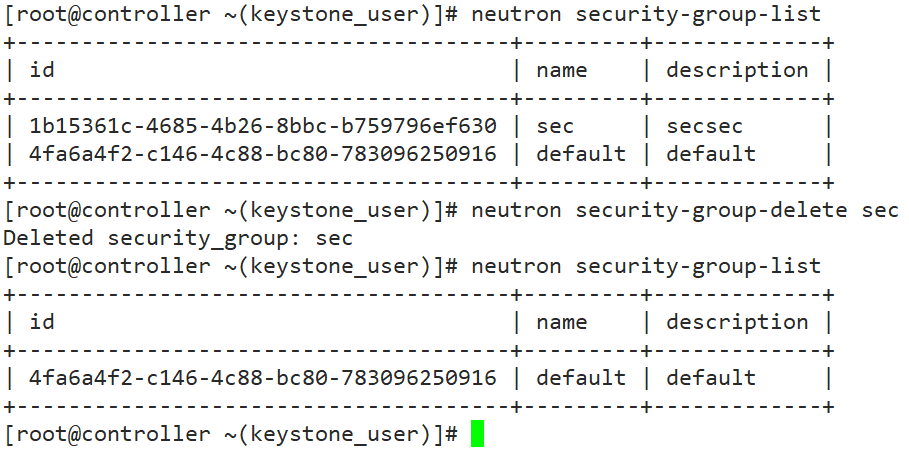The width and height of the screenshot is (909, 466).
Task: Click 'default' description cell in the second table
Action: click(x=711, y=378)
